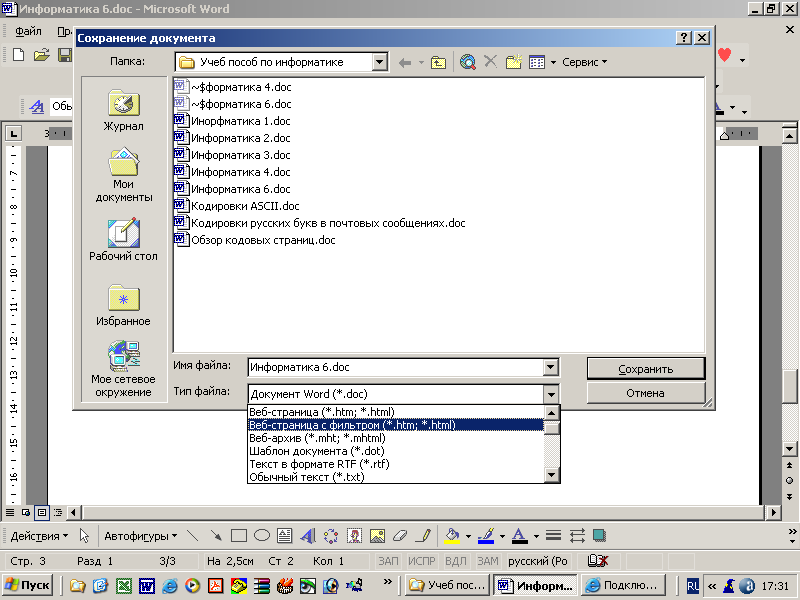Click the Save floppy icon in Word toolbar

click(x=65, y=55)
